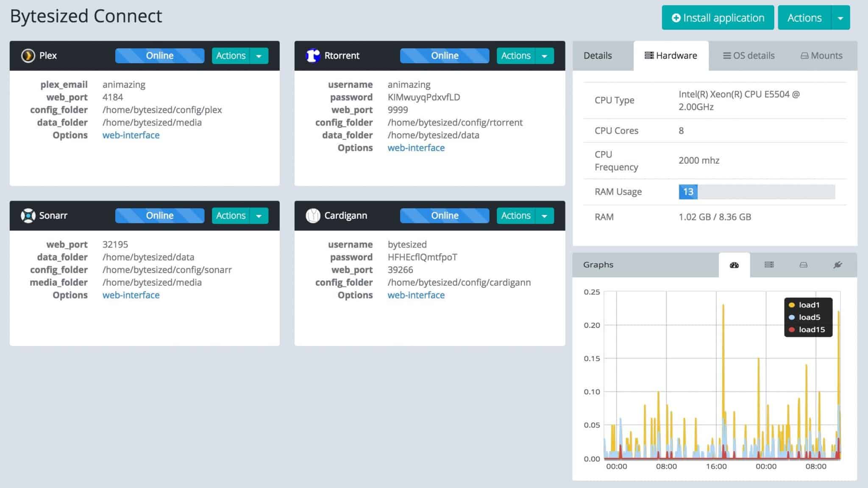
Task: Switch to the OS details tab
Action: (x=748, y=55)
